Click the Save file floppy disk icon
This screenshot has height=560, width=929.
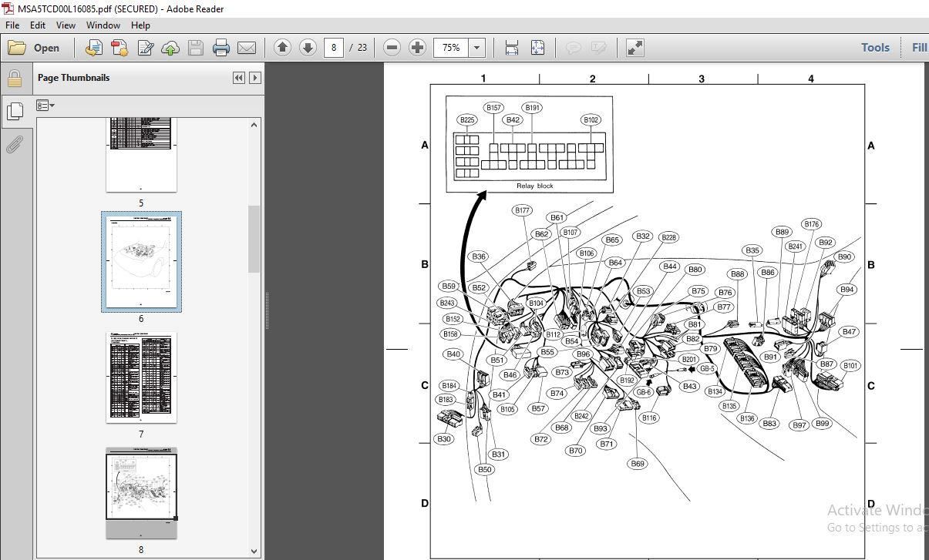click(x=196, y=48)
